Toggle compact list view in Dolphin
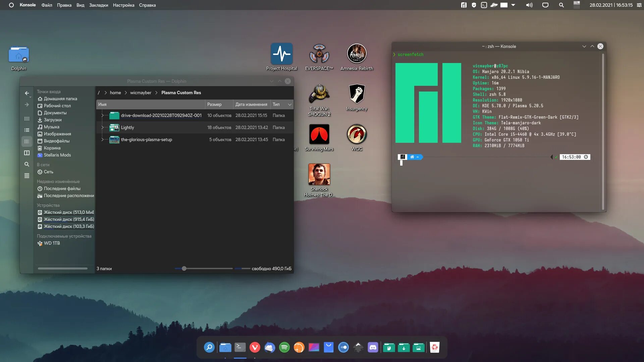This screenshot has width=644, height=362. (27, 130)
